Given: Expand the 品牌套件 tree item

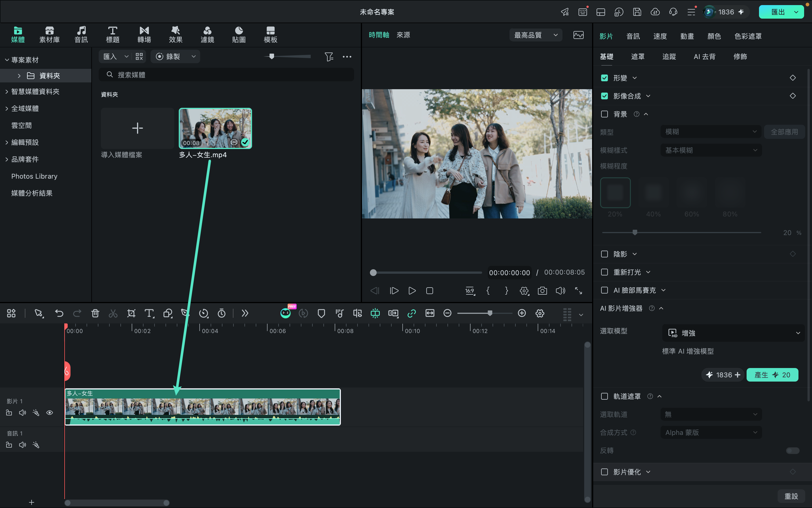Looking at the screenshot, I should point(7,159).
